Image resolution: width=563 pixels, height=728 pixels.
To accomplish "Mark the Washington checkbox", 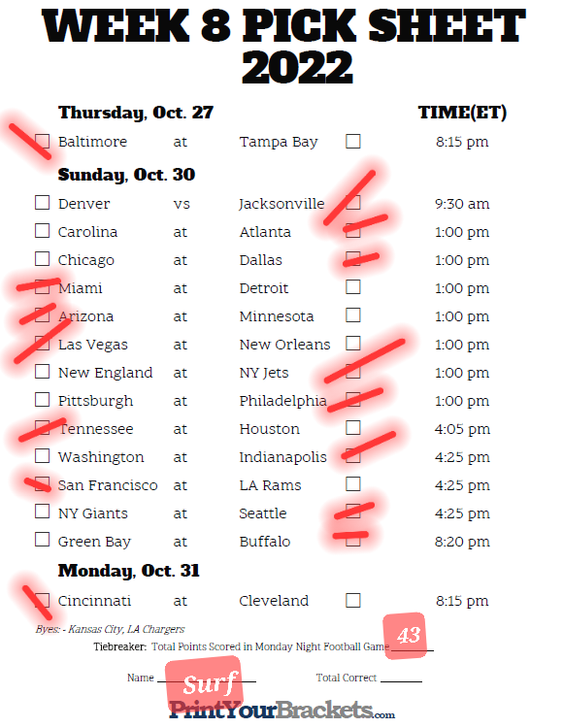I will [x=43, y=456].
